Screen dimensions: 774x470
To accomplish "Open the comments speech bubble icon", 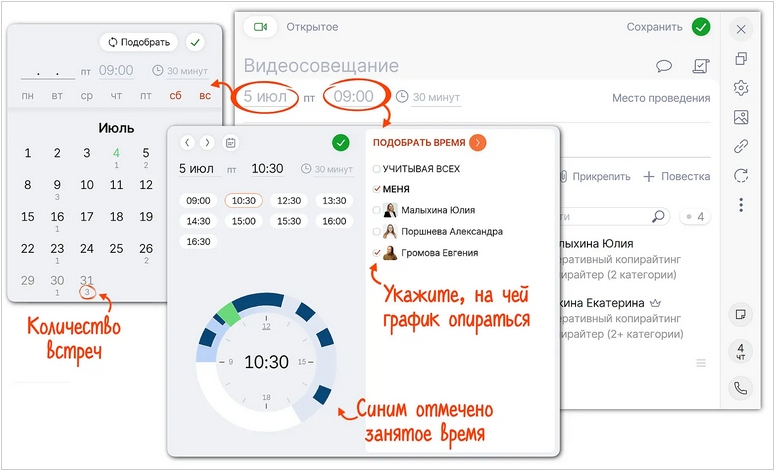I will (663, 66).
